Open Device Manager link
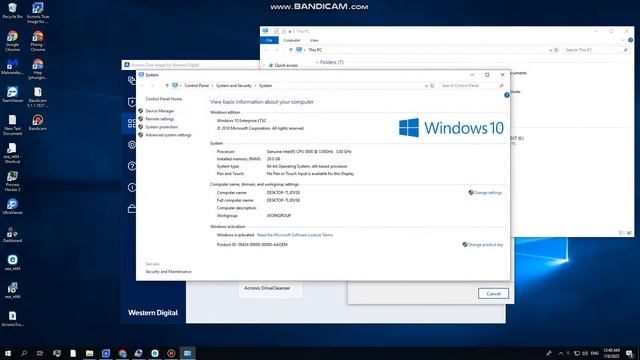This screenshot has width=640, height=360. click(x=160, y=111)
